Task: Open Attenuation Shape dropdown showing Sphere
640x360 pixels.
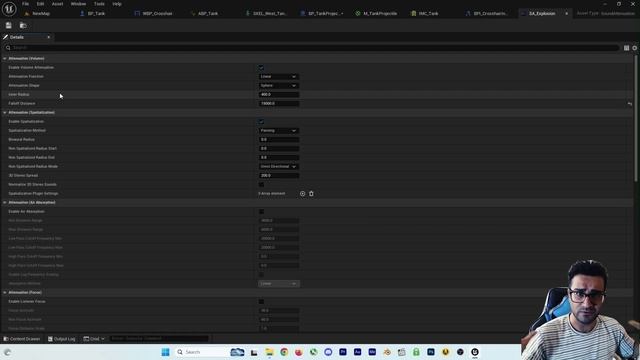Action: (x=279, y=86)
